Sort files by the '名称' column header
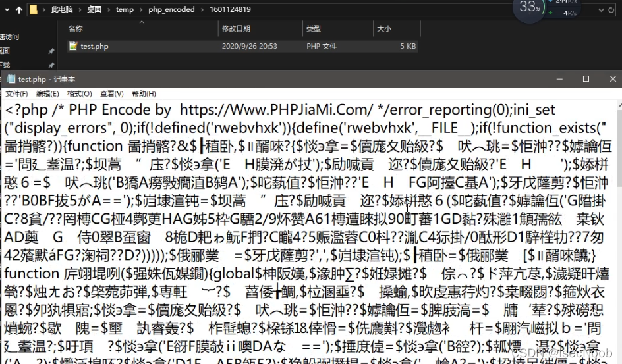The width and height of the screenshot is (622, 364). (75, 28)
